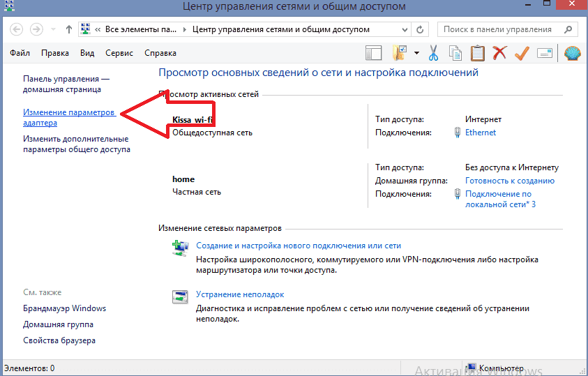Open the Ethernet connection link

481,133
